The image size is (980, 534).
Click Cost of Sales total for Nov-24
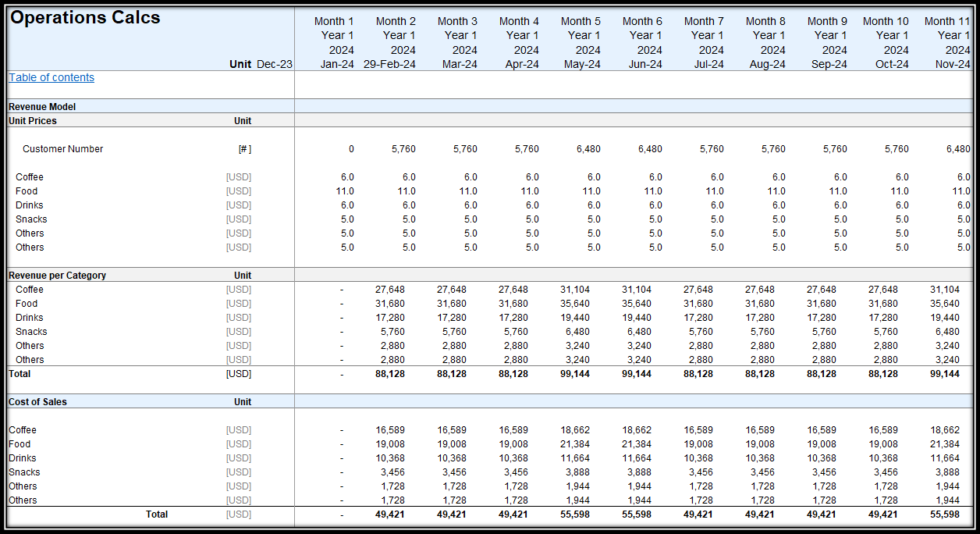(x=945, y=514)
